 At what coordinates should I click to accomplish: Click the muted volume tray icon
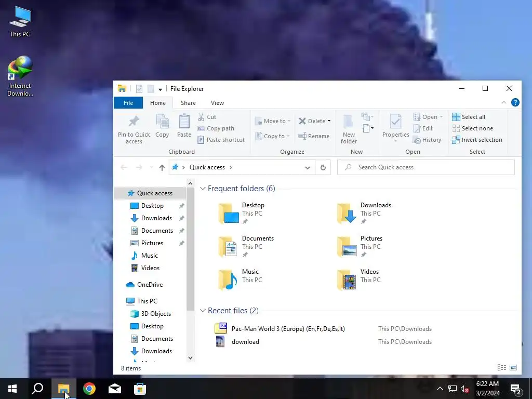tap(464, 389)
